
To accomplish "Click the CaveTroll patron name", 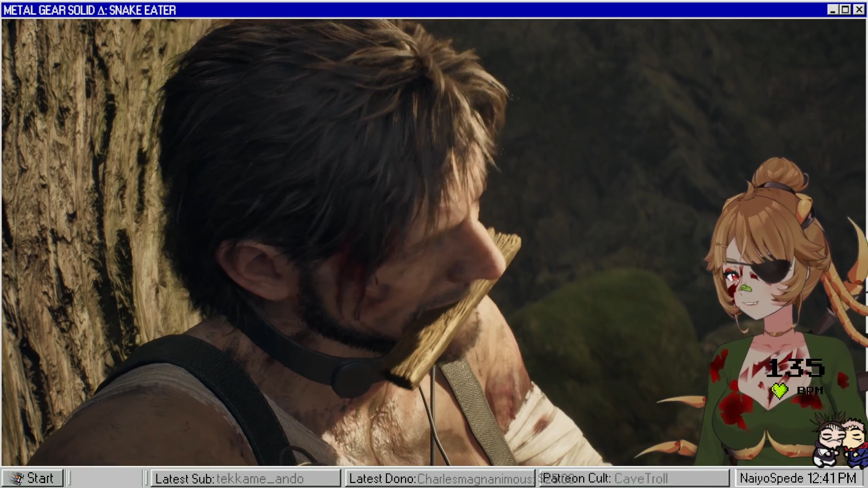I will click(641, 478).
